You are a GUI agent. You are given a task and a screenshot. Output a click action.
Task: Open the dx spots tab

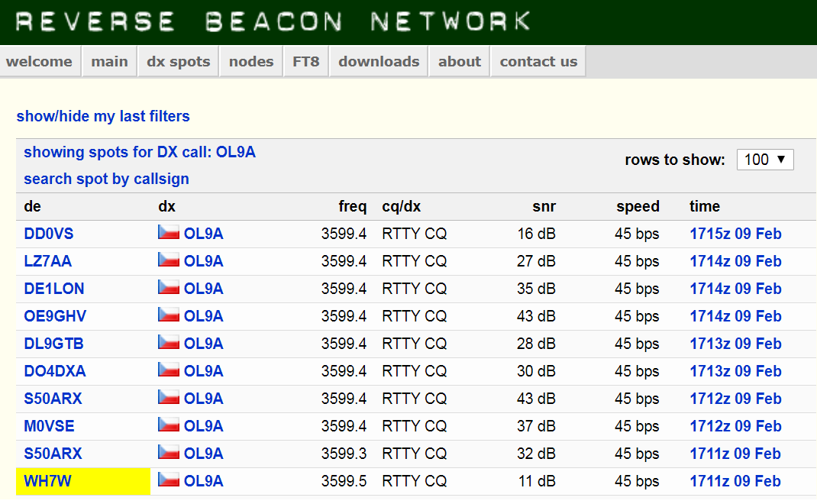tap(178, 62)
